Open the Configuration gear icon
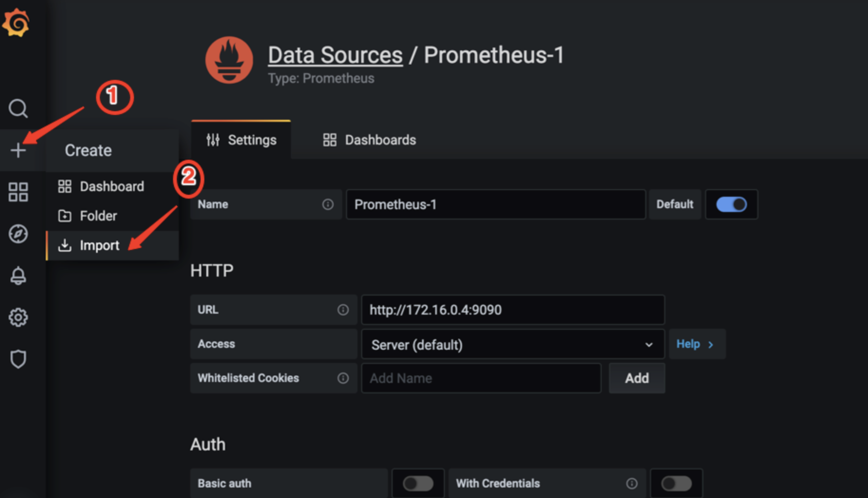 pyautogui.click(x=18, y=317)
